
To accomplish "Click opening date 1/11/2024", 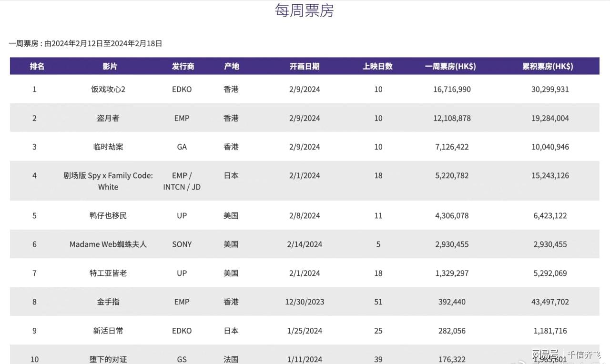I will [x=305, y=359].
